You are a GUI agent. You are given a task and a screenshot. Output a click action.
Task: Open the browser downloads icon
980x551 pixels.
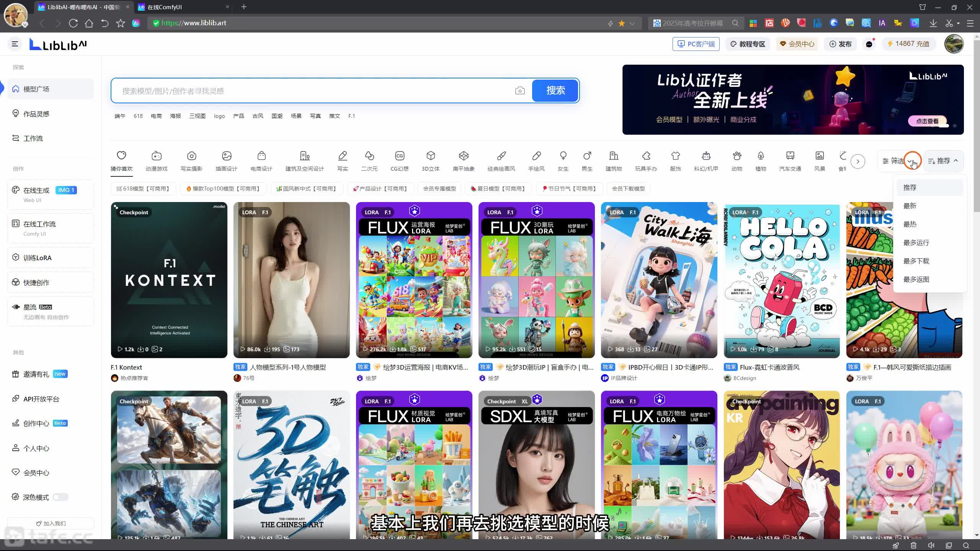pos(933,23)
